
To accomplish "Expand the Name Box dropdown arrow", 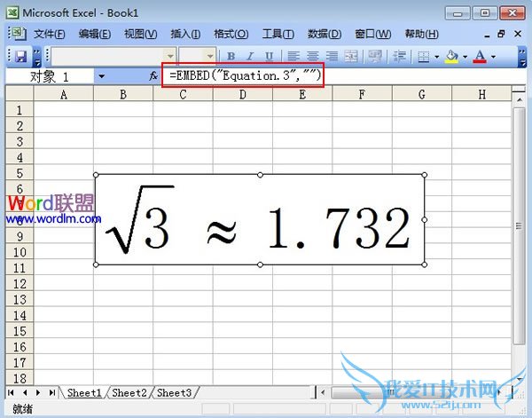I will (x=101, y=77).
